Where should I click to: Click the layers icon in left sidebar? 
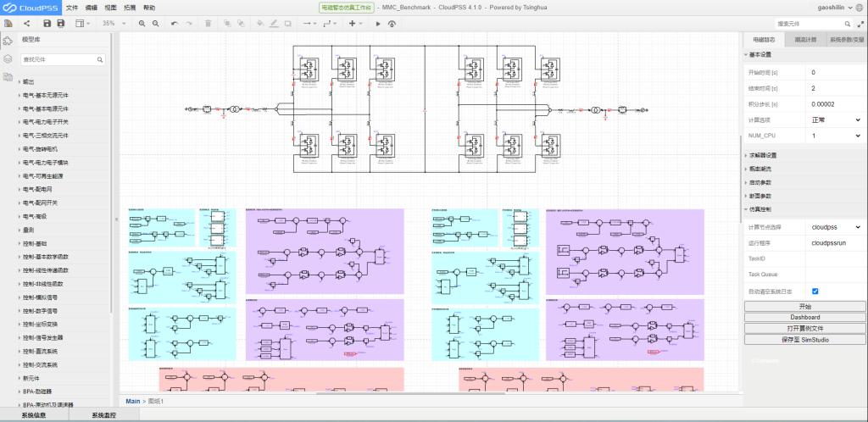[8, 59]
